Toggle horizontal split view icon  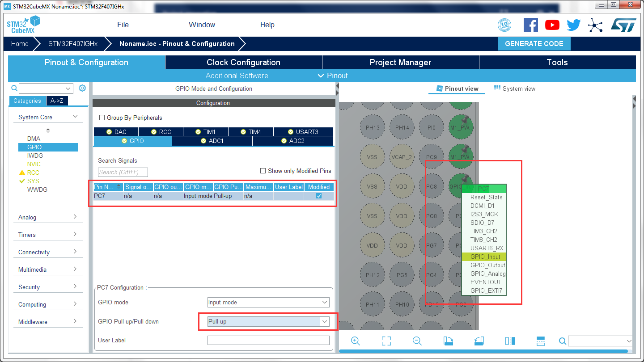(541, 341)
